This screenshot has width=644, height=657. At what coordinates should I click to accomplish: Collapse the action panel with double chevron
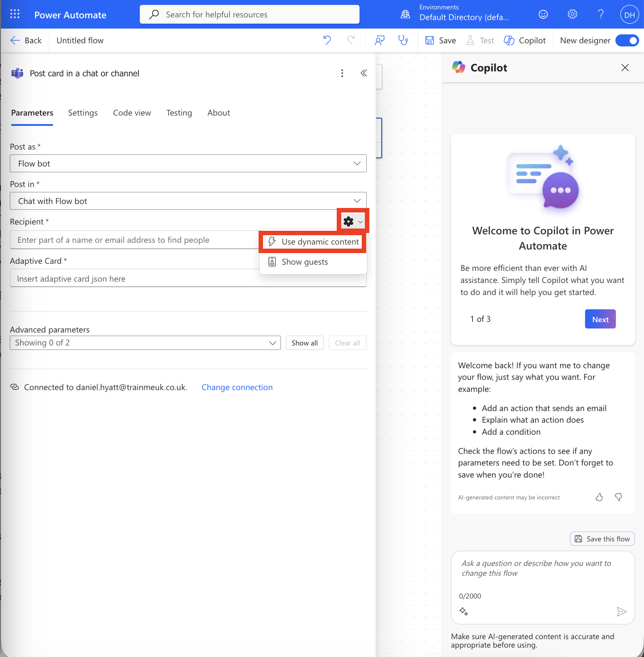[x=364, y=73]
